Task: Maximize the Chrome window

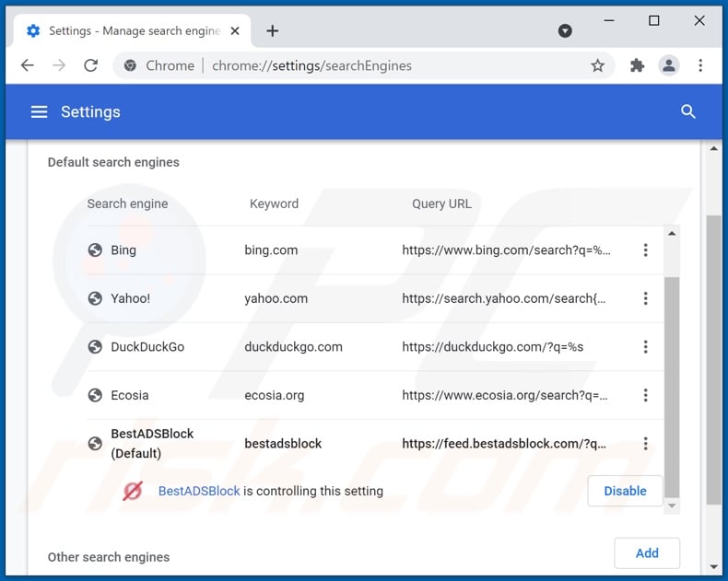Action: coord(653,20)
